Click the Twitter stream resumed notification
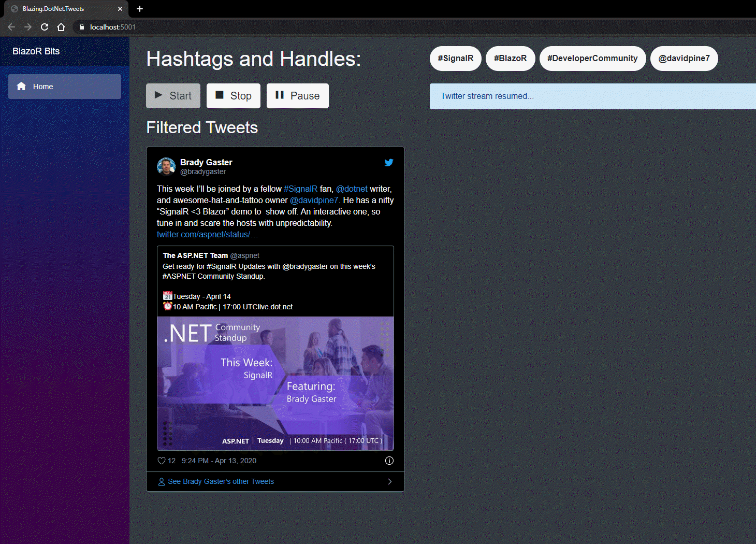This screenshot has width=756, height=544. 593,96
